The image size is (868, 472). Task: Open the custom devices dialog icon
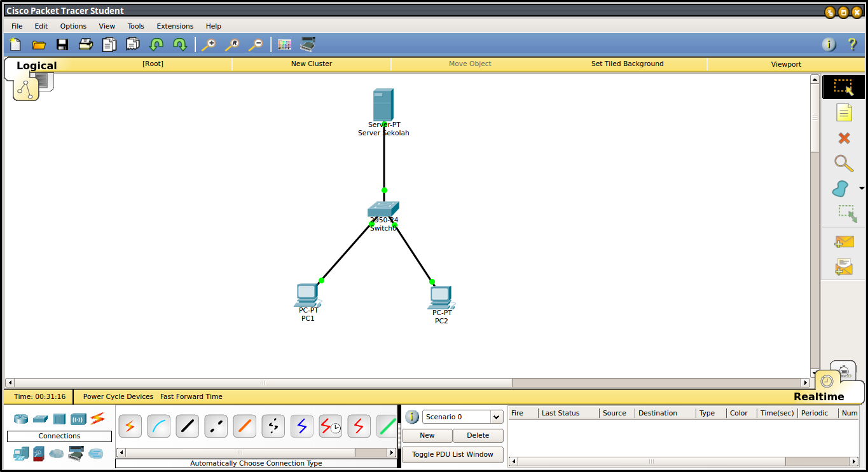pyautogui.click(x=308, y=44)
